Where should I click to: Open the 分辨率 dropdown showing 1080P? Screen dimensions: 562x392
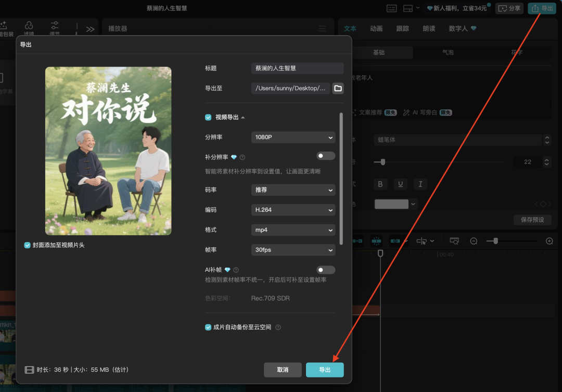click(x=293, y=137)
